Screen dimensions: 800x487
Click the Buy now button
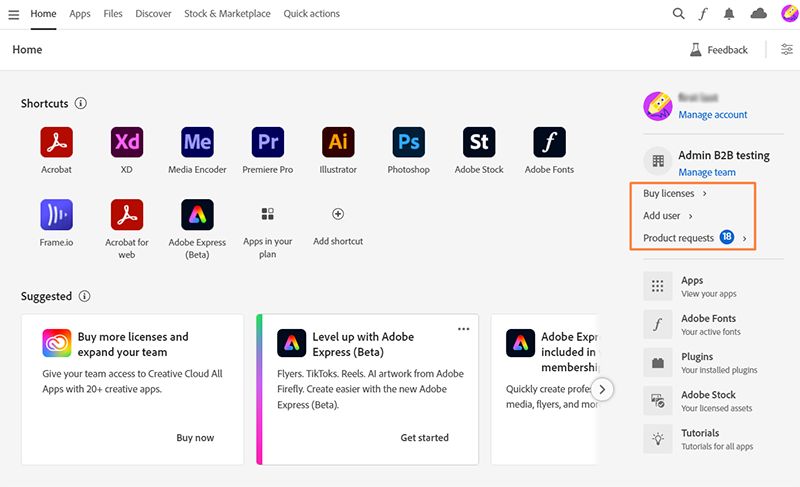point(195,438)
